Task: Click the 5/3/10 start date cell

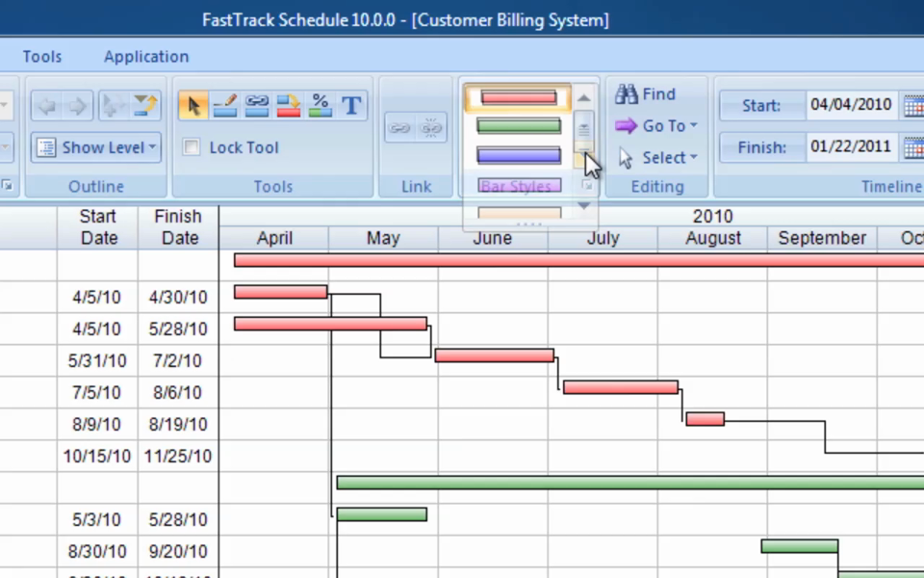Action: (x=97, y=520)
